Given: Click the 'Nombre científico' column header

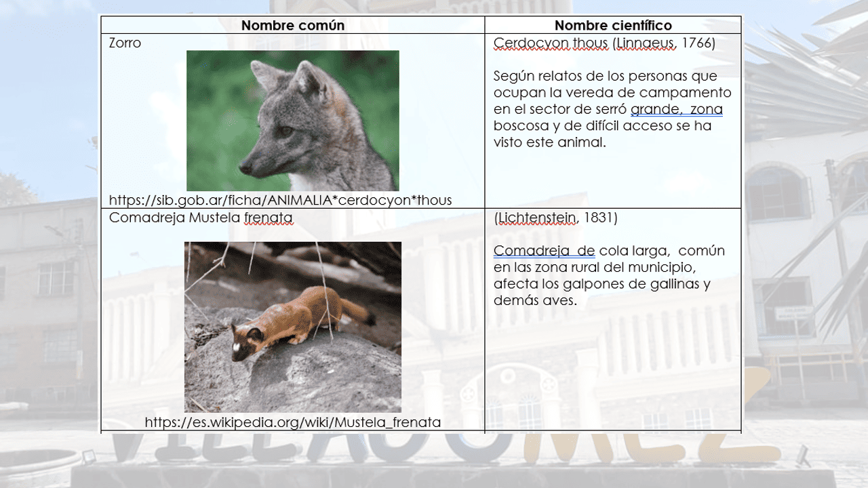Looking at the screenshot, I should 613,26.
